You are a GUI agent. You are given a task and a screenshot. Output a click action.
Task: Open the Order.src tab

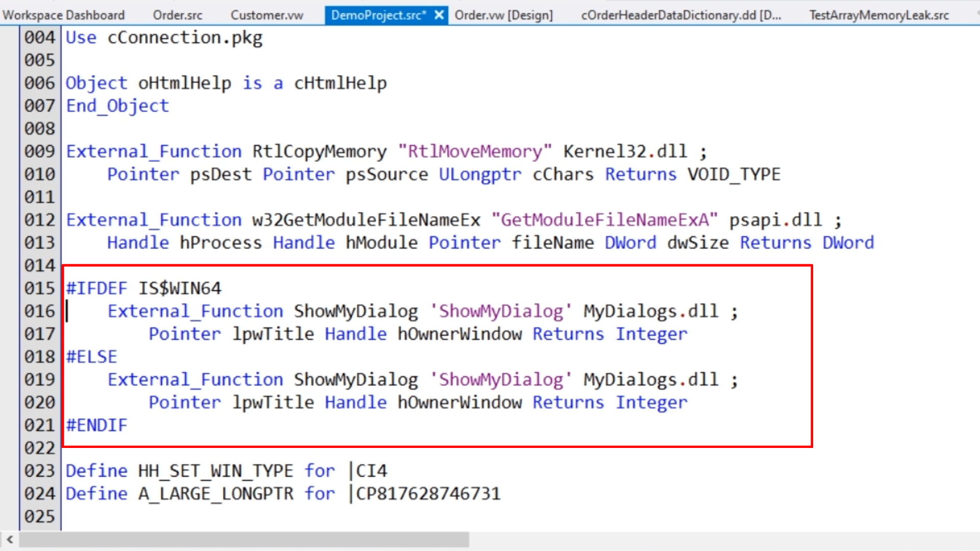coord(178,15)
